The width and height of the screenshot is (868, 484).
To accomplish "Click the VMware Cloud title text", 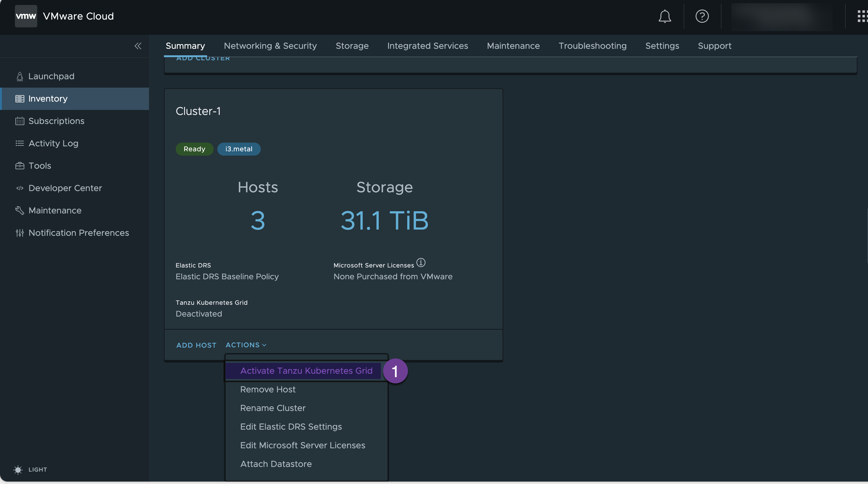I will point(79,16).
